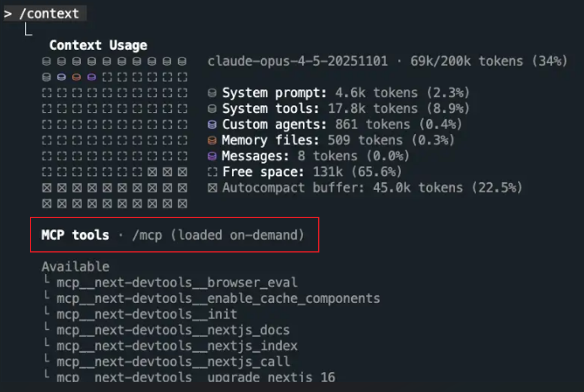The height and width of the screenshot is (392, 584).
Task: Click the MCP tools heading
Action: (x=75, y=235)
